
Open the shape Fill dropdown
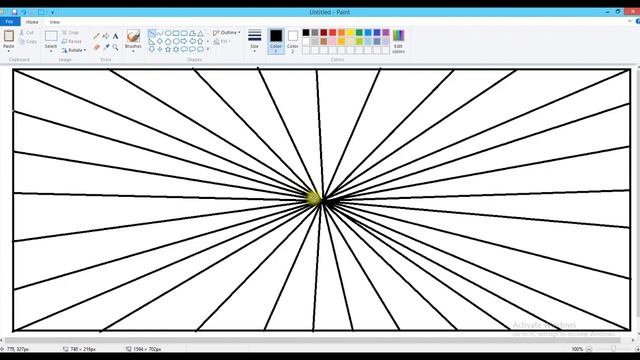(x=222, y=42)
